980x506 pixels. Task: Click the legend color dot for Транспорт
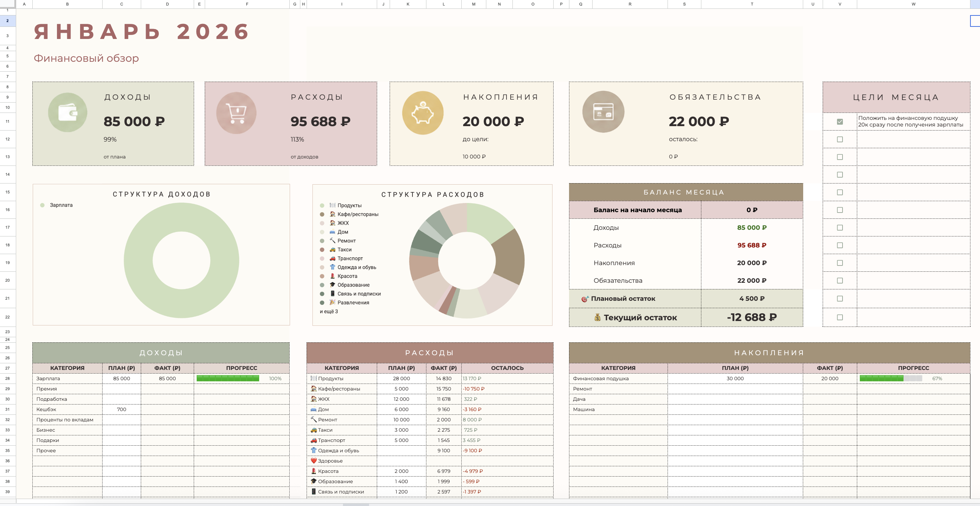322,258
